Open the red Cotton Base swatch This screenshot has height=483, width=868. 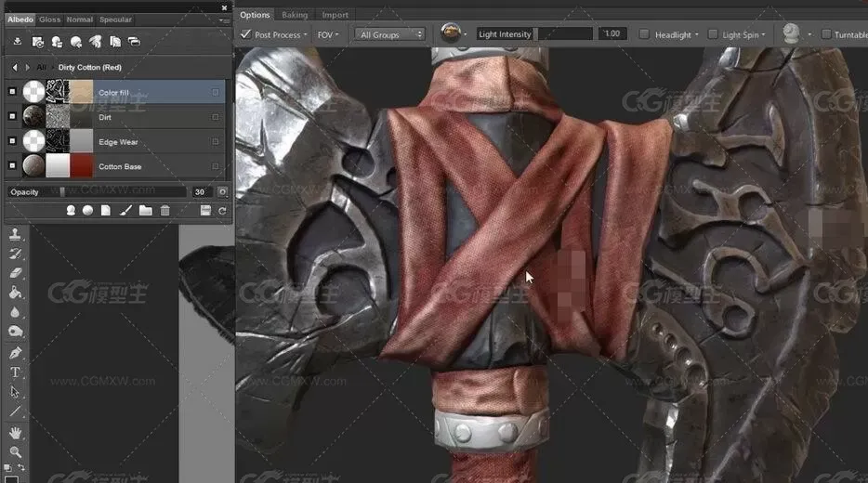(82, 166)
